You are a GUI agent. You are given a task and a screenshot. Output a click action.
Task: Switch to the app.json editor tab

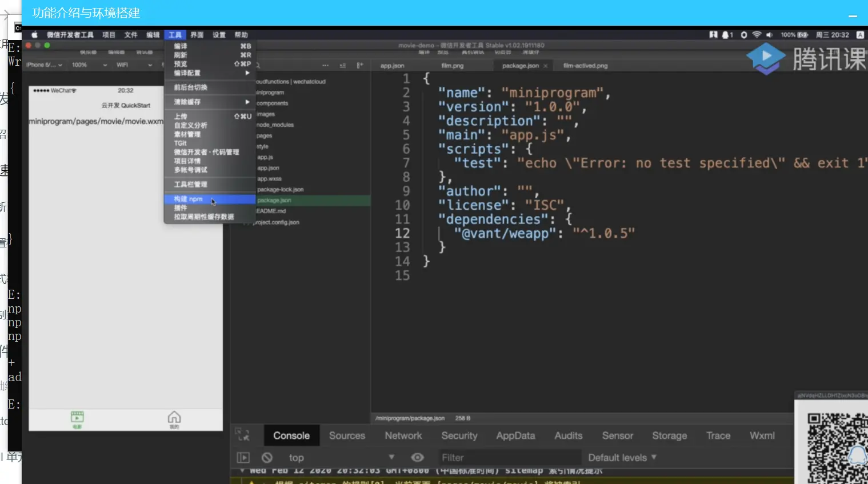coord(393,66)
